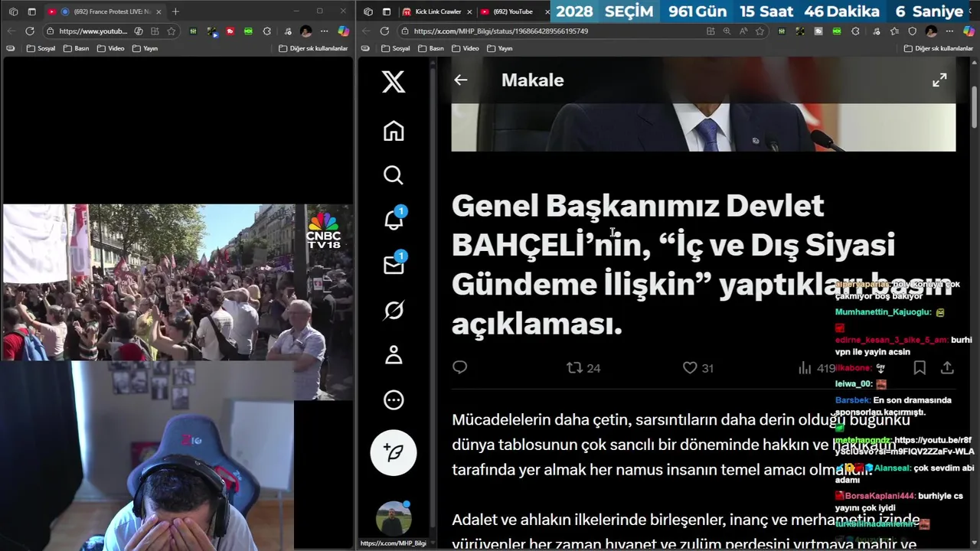This screenshot has height=551, width=980.
Task: Open Copilot icon in right browser window
Action: click(x=969, y=31)
